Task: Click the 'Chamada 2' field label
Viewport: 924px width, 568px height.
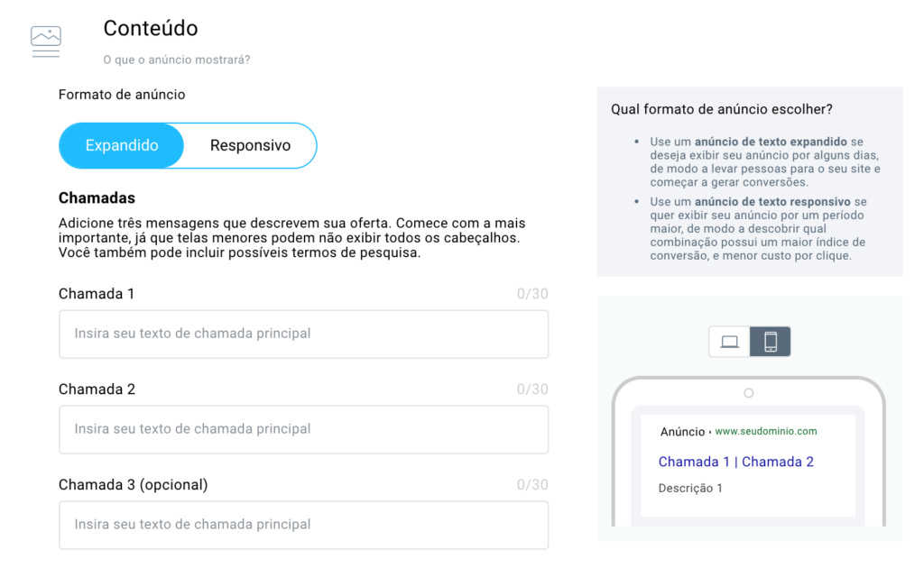Action: point(97,389)
